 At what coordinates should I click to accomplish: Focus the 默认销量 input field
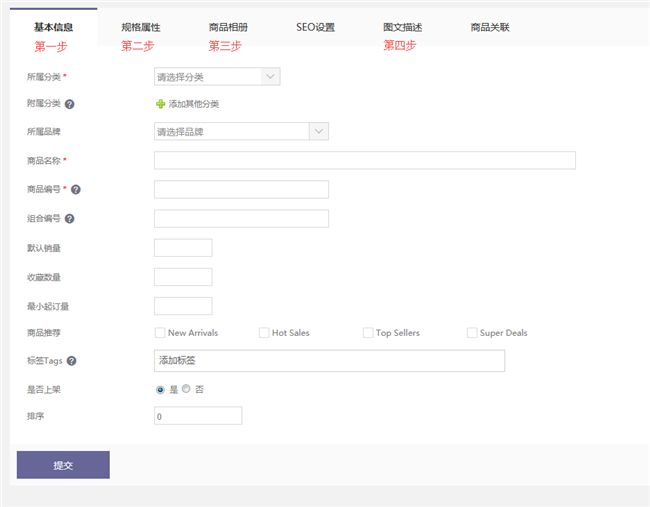[183, 248]
